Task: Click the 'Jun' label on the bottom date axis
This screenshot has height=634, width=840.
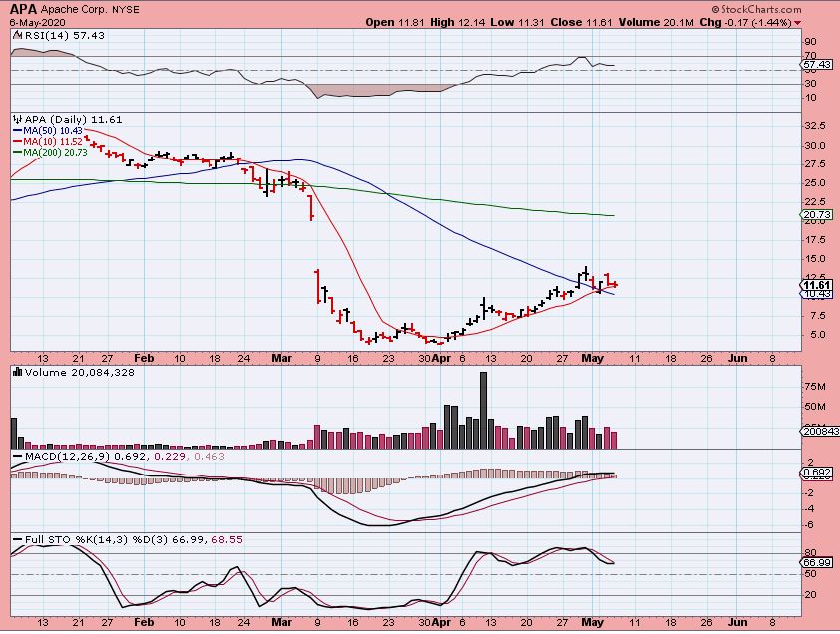Action: (737, 622)
